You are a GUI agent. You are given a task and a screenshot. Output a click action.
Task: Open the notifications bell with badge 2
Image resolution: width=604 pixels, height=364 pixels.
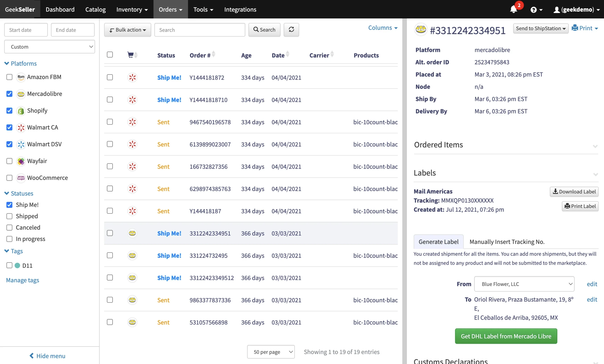(514, 10)
